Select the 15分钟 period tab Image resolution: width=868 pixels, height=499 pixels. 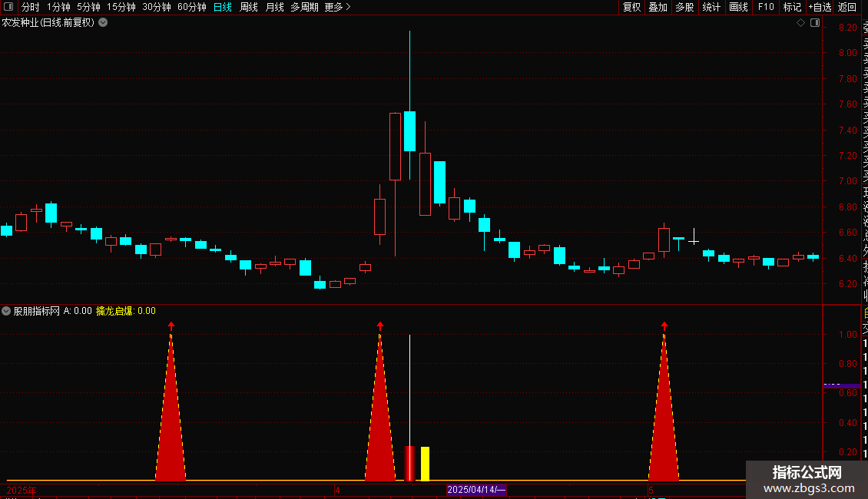click(121, 7)
